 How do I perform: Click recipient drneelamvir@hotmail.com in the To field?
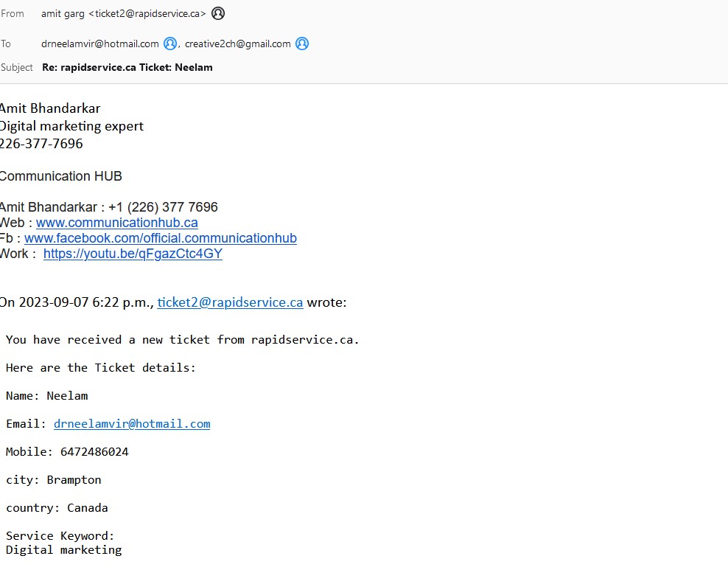click(x=100, y=44)
